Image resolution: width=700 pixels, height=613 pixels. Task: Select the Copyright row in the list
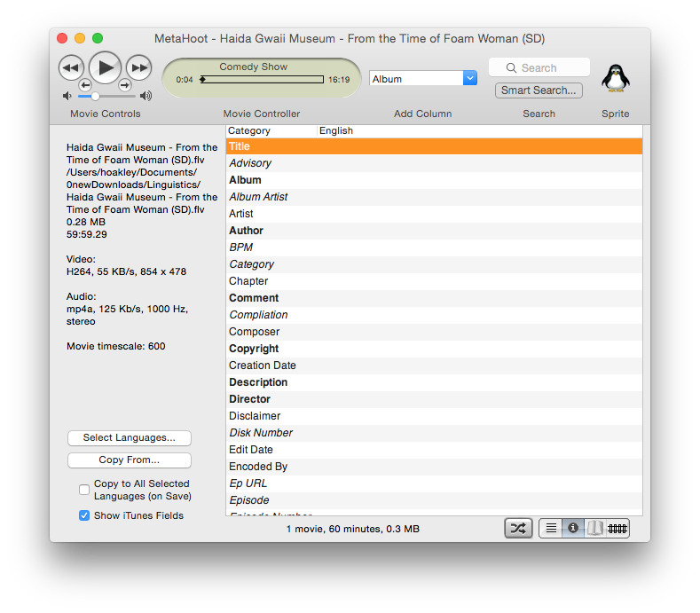254,349
